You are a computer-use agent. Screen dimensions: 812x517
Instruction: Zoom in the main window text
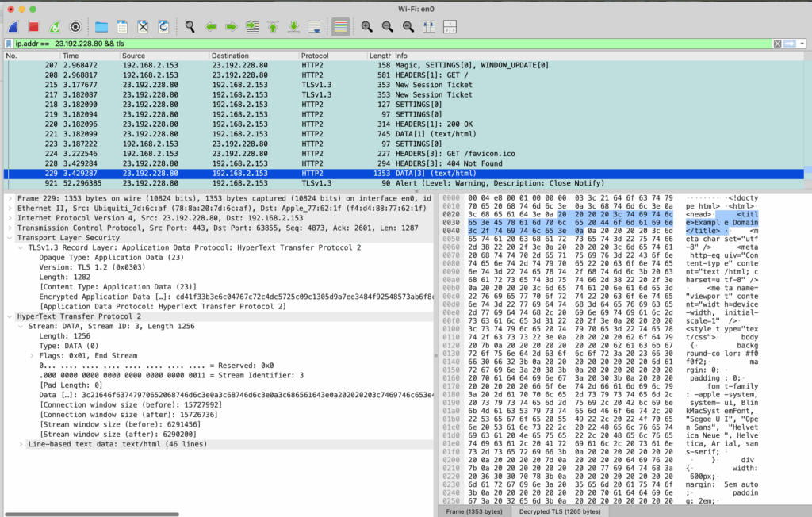tap(366, 27)
